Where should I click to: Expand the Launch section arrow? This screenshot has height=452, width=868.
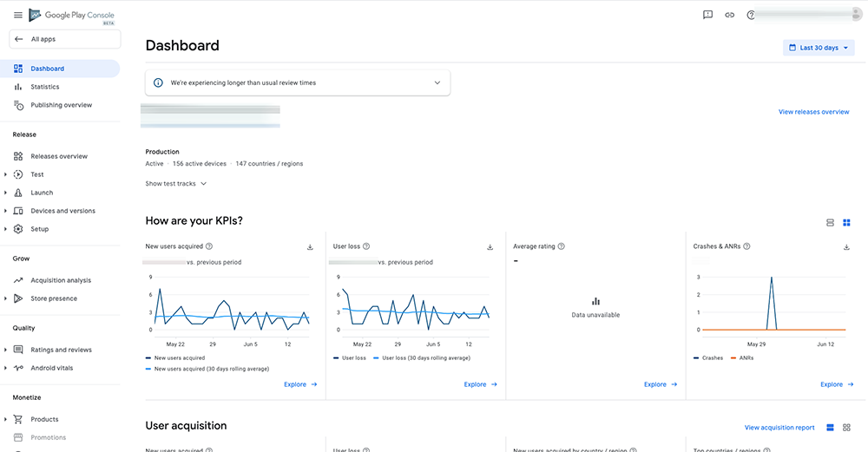[x=5, y=193]
